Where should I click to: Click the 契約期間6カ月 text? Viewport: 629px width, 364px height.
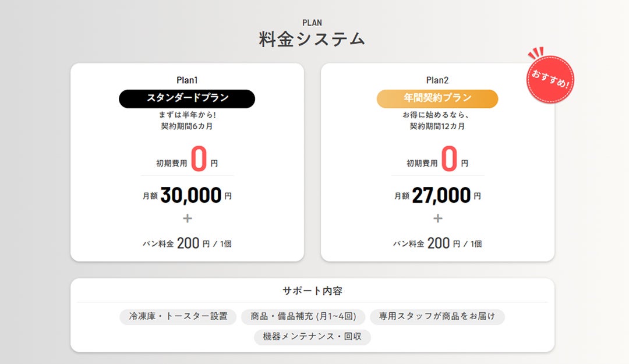pos(187,126)
